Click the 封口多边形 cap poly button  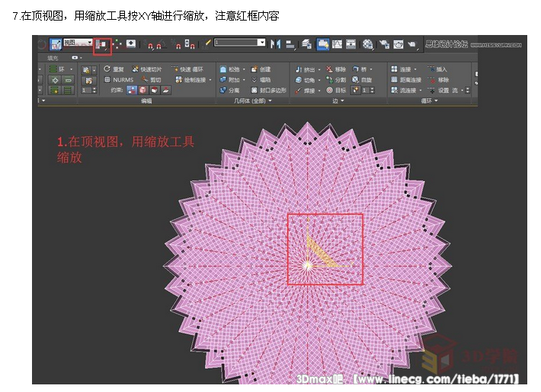[x=269, y=91]
